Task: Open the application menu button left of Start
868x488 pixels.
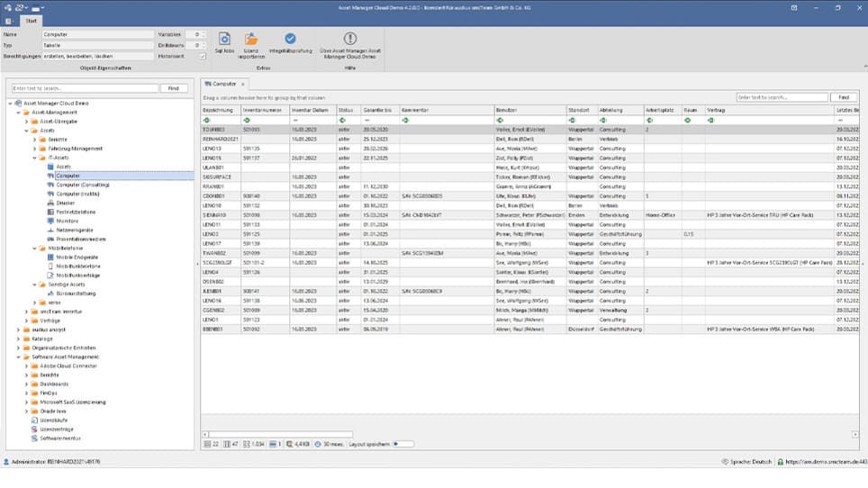Action: pyautogui.click(x=9, y=21)
